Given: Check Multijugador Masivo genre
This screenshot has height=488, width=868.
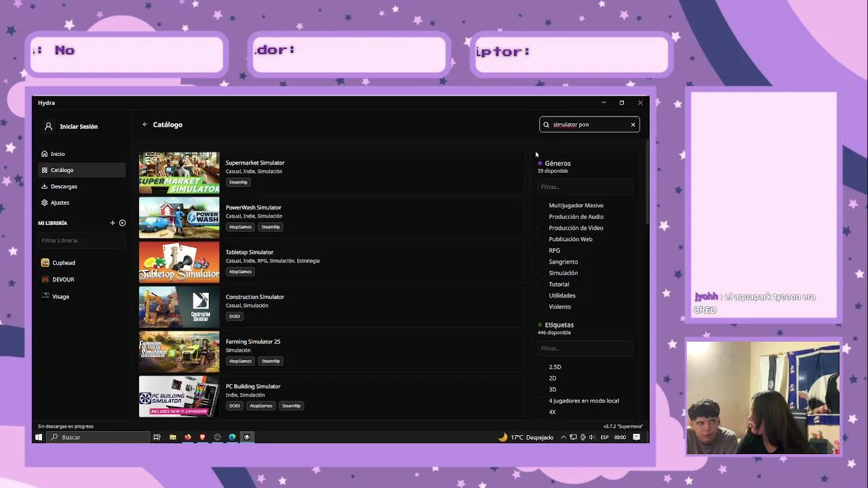Looking at the screenshot, I should tap(542, 205).
